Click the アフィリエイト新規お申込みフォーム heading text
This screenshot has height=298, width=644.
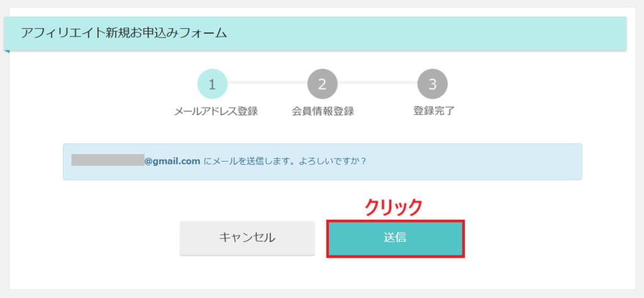[123, 33]
